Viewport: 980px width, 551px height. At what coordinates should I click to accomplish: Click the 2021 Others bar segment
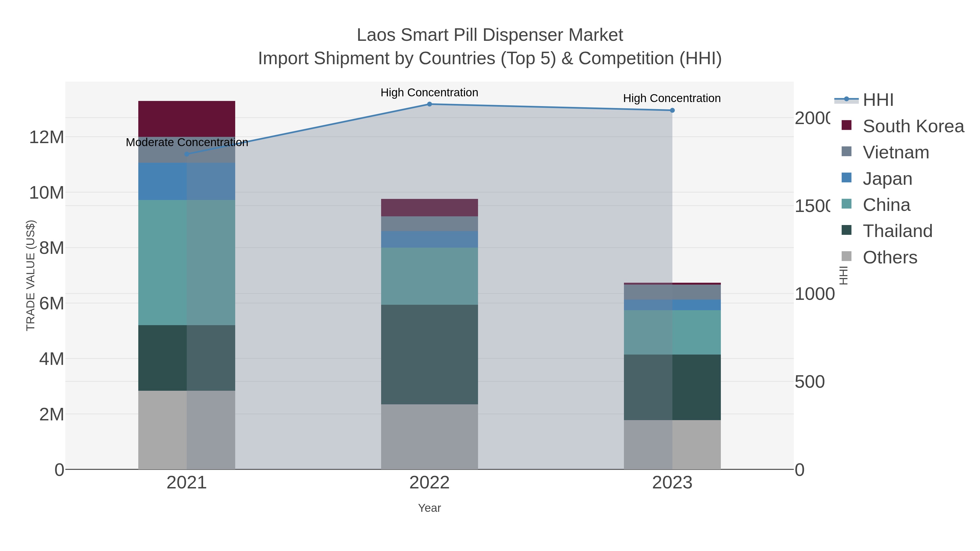(x=186, y=430)
